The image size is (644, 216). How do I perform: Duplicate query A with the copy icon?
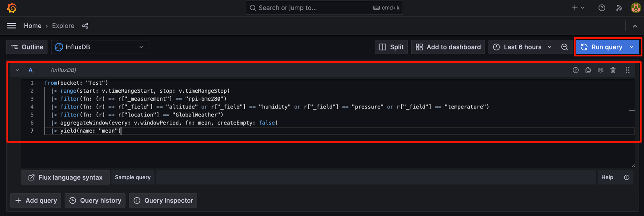[x=588, y=70]
